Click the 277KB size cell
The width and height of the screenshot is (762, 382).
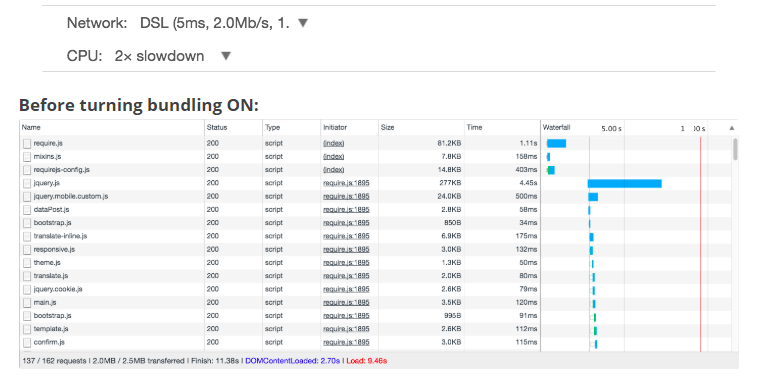(x=450, y=183)
